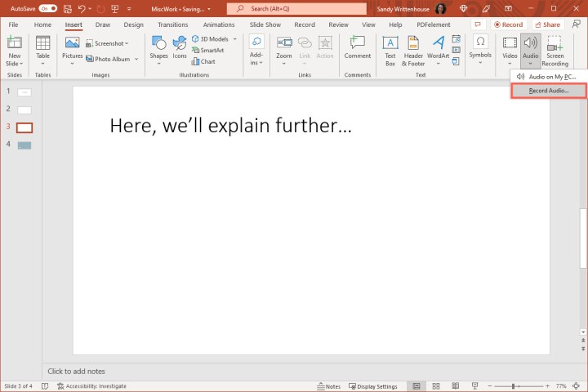Insert Slide Number icon
Viewport: 588px width, 392px height.
[x=457, y=50]
